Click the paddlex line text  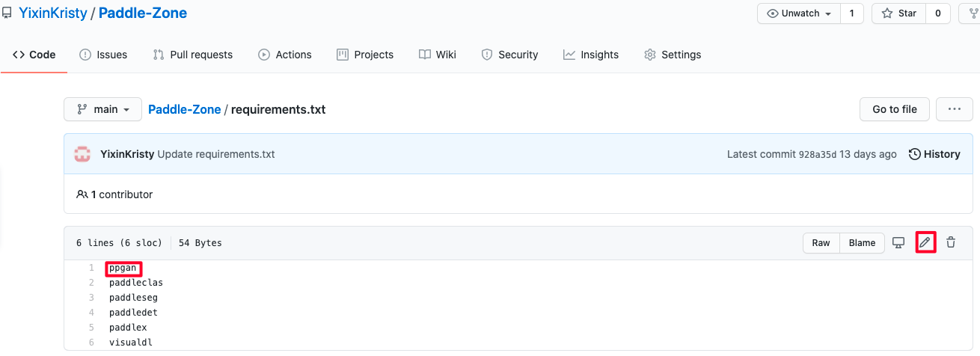[128, 328]
